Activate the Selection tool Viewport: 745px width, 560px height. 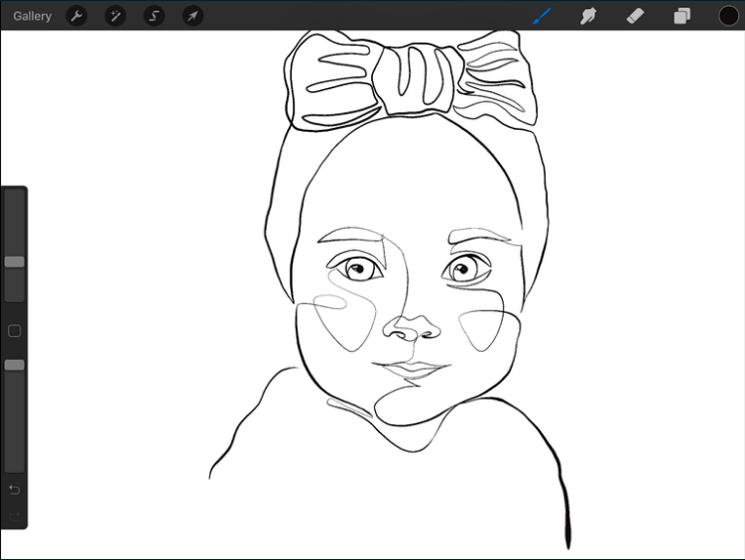point(154,16)
